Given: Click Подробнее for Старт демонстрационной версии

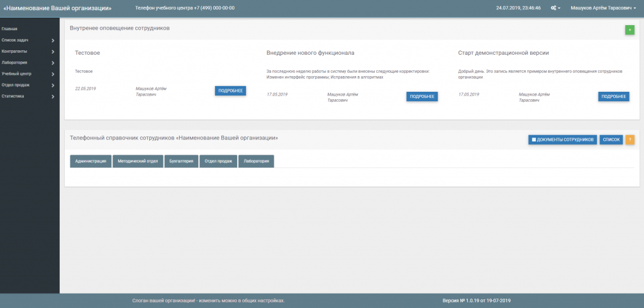Looking at the screenshot, I should tap(614, 97).
